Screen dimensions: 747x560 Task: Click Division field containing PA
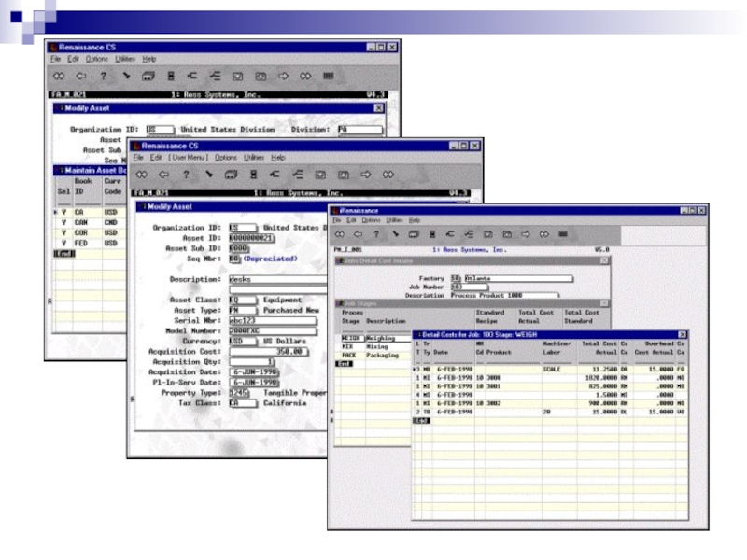(x=359, y=130)
